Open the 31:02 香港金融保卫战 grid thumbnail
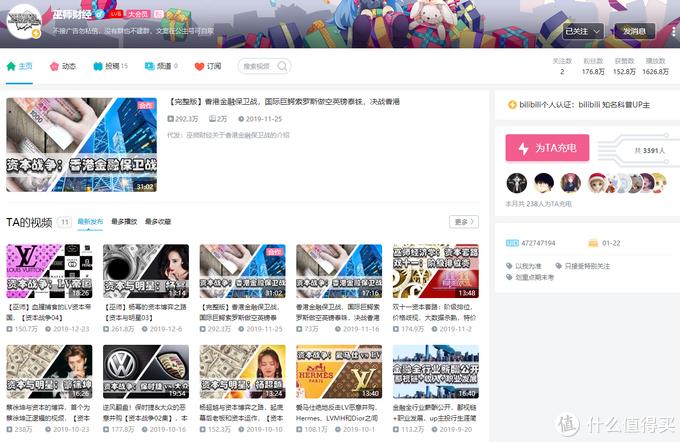 [x=242, y=271]
